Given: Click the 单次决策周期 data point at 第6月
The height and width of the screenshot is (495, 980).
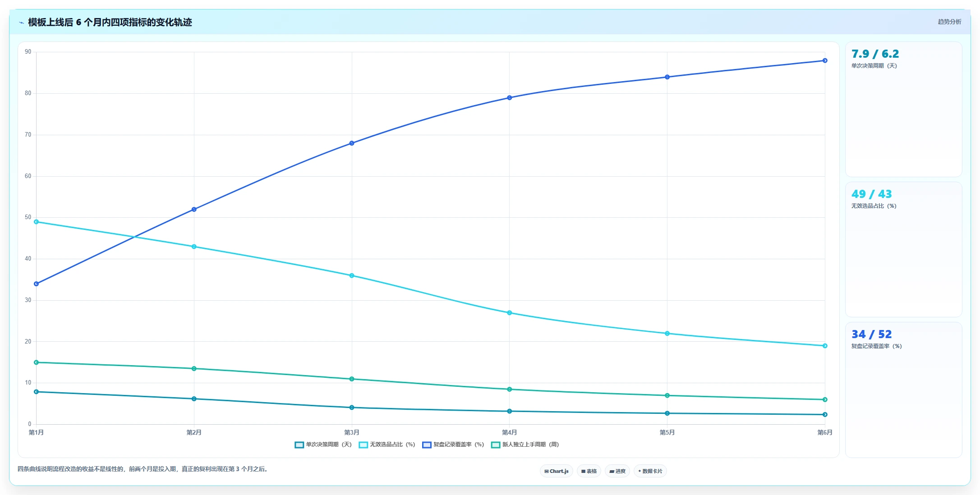Looking at the screenshot, I should click(x=825, y=415).
